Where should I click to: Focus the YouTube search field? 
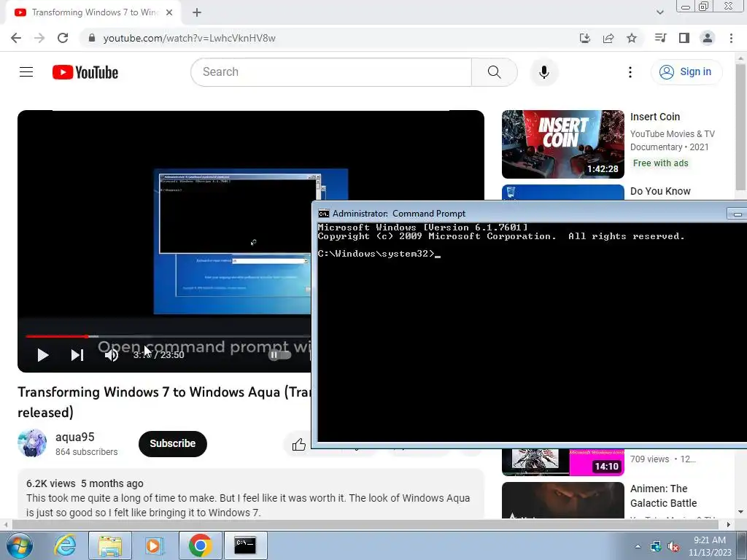click(x=331, y=72)
